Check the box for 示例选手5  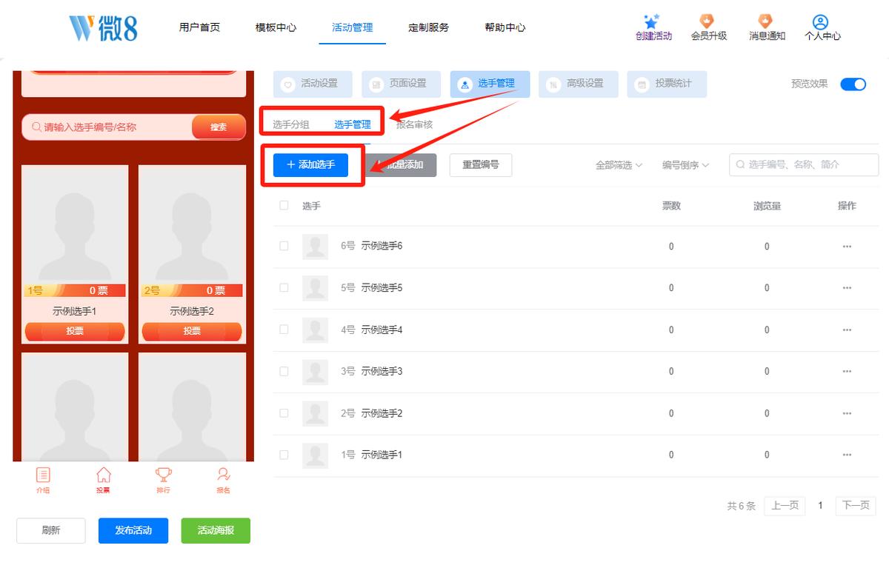point(284,287)
